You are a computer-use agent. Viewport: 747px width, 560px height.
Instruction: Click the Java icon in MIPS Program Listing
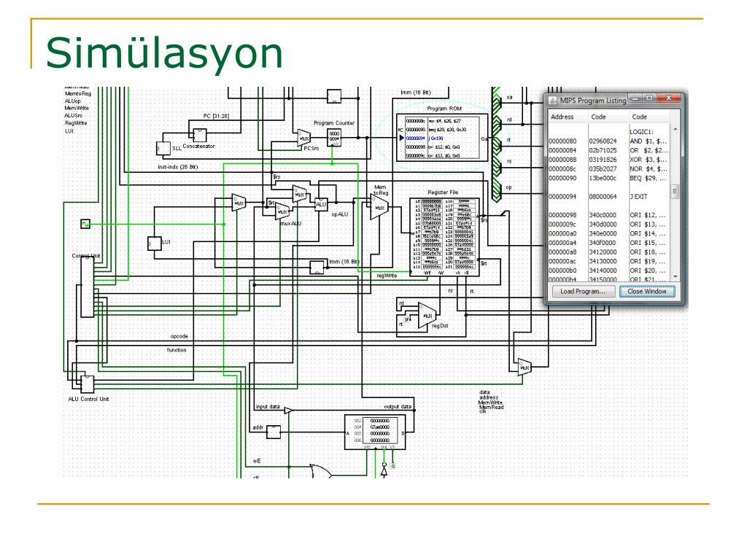[x=553, y=100]
